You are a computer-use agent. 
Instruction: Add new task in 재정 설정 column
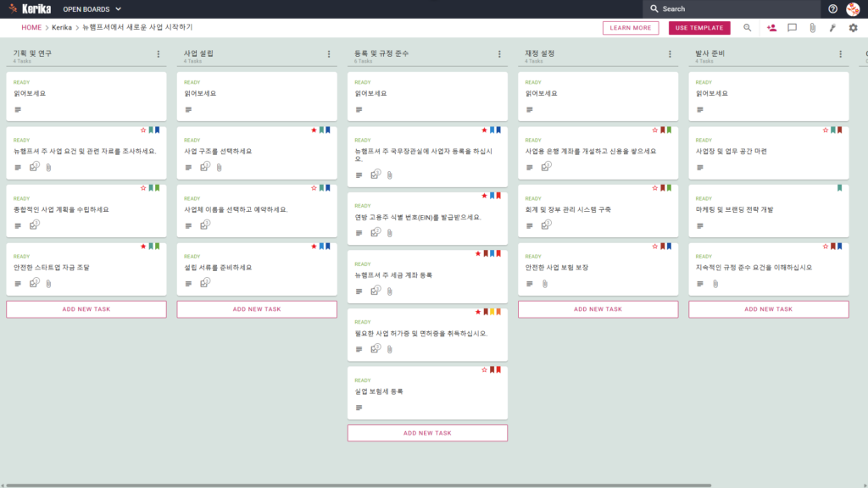pyautogui.click(x=598, y=309)
